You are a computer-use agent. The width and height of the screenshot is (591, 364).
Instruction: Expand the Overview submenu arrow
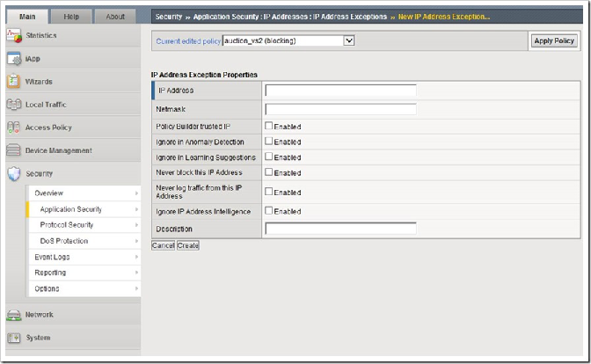[x=136, y=193]
